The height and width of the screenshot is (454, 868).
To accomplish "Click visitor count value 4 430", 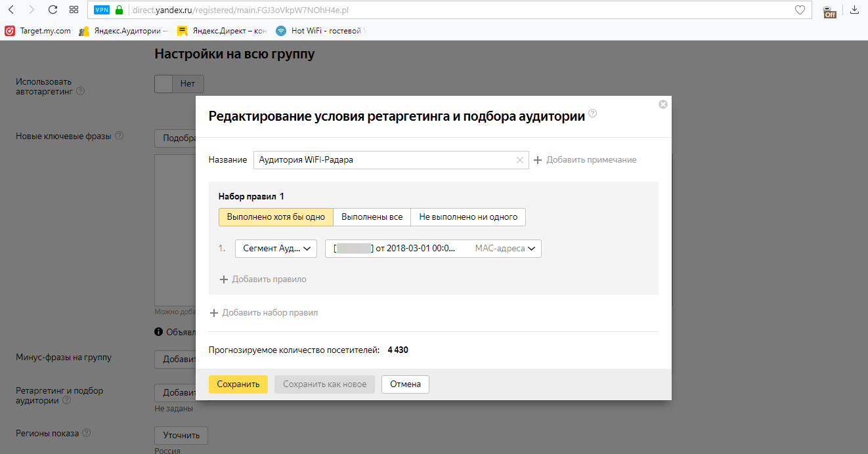I will pyautogui.click(x=398, y=350).
